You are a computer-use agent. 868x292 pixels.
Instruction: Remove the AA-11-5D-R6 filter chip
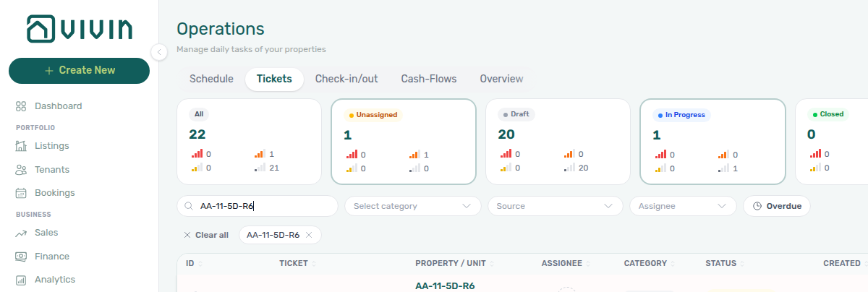(309, 235)
